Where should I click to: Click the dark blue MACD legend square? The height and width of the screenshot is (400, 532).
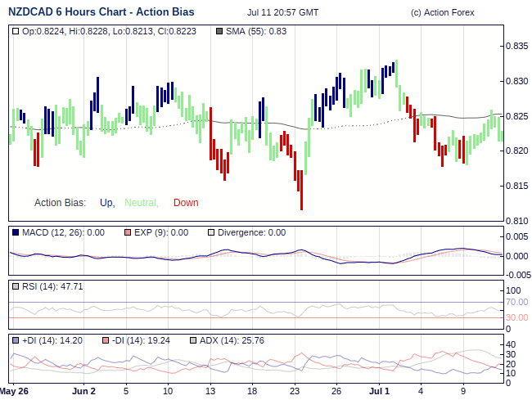click(16, 233)
